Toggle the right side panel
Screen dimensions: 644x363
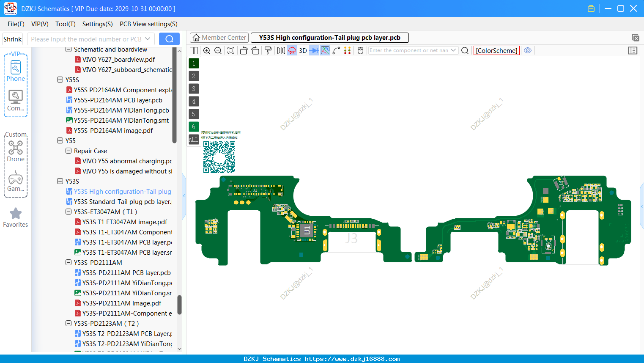(x=632, y=50)
